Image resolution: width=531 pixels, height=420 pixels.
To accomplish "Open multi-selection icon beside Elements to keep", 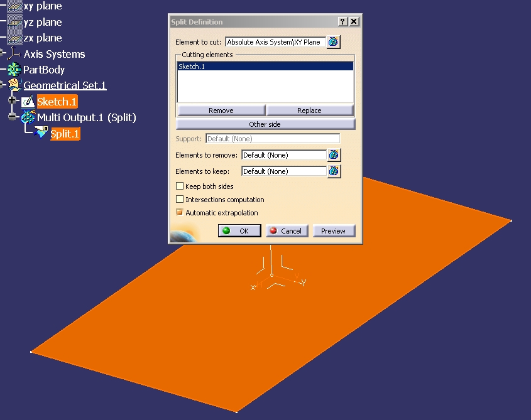I will tap(334, 171).
